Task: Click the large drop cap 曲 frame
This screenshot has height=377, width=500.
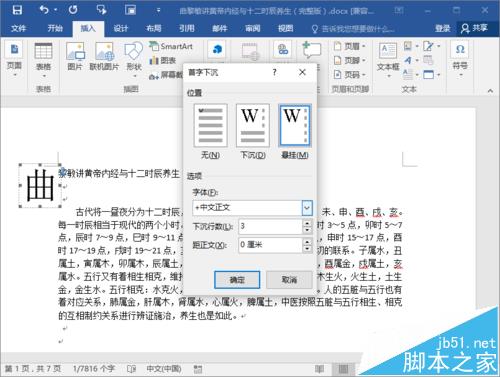Action: 40,185
